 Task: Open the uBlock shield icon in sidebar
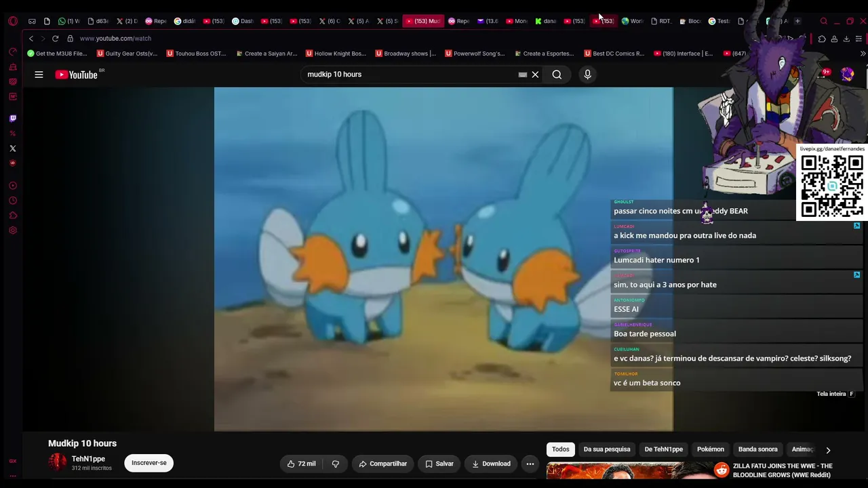tap(13, 163)
